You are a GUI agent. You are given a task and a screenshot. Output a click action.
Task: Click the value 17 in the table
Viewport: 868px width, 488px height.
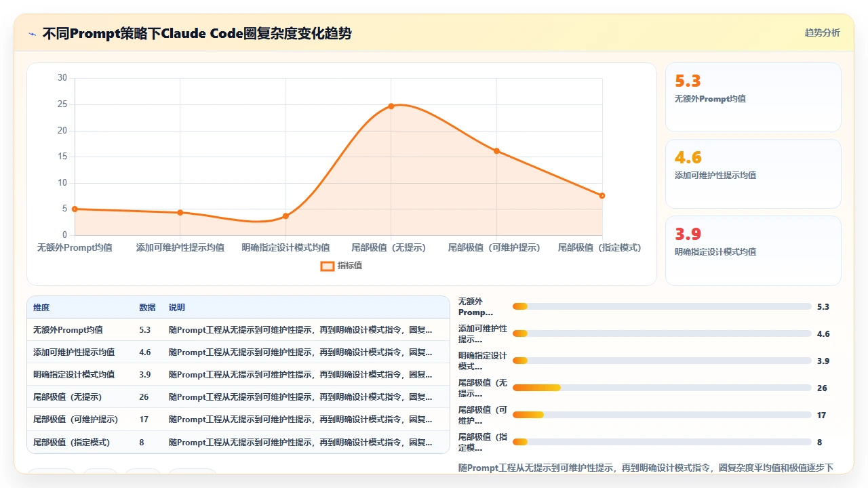pyautogui.click(x=144, y=420)
